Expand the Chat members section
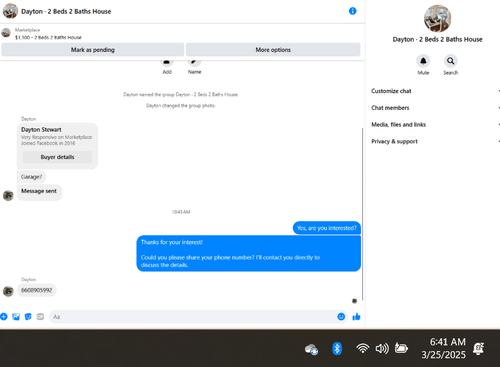The height and width of the screenshot is (367, 500). point(435,108)
